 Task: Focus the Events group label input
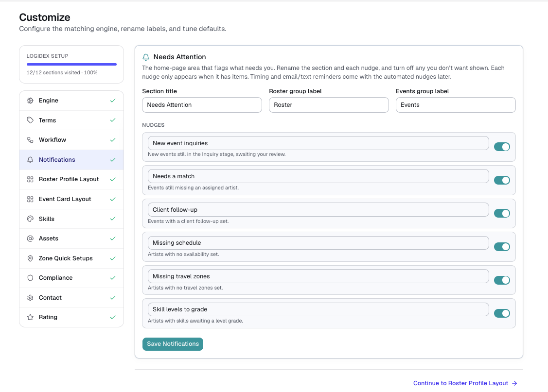click(x=456, y=105)
